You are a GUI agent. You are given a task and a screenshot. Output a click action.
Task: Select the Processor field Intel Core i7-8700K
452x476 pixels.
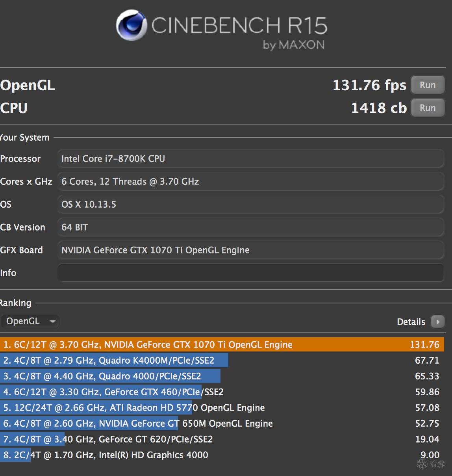[x=250, y=159]
